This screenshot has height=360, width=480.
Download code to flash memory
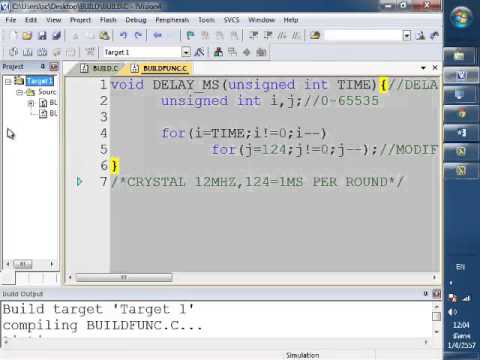pos(89,52)
